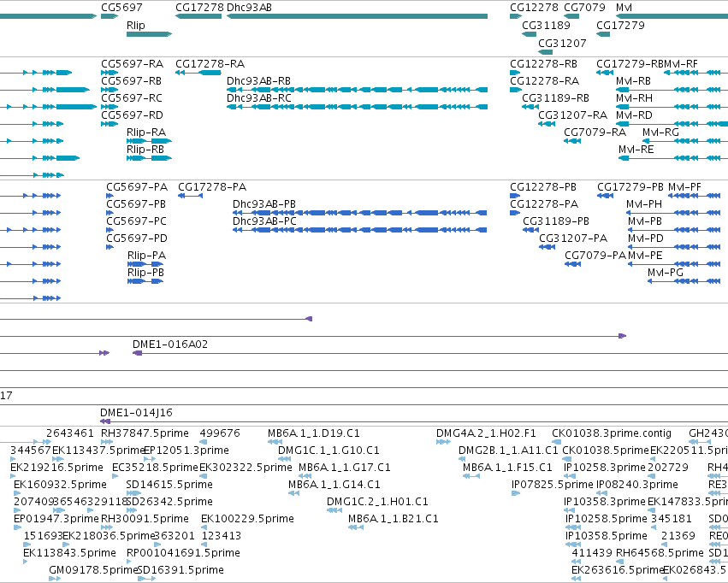728x583 pixels.
Task: Select CG12278-RA transcript label
Action: (545, 80)
